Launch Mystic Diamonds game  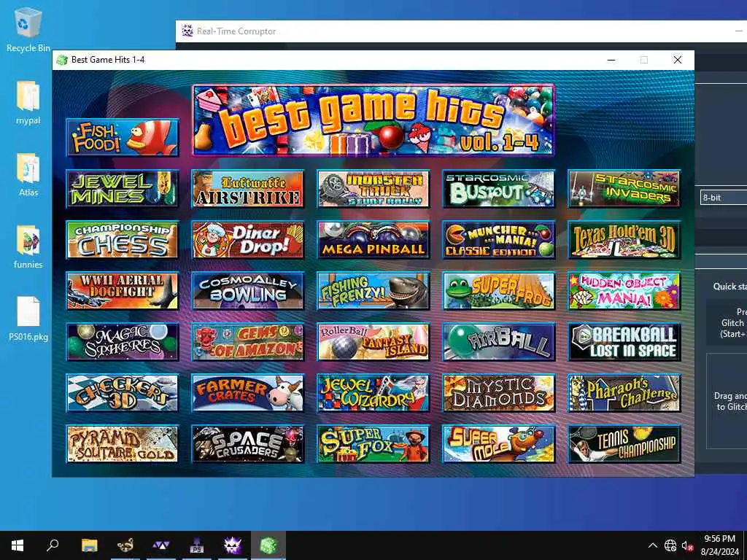point(499,393)
